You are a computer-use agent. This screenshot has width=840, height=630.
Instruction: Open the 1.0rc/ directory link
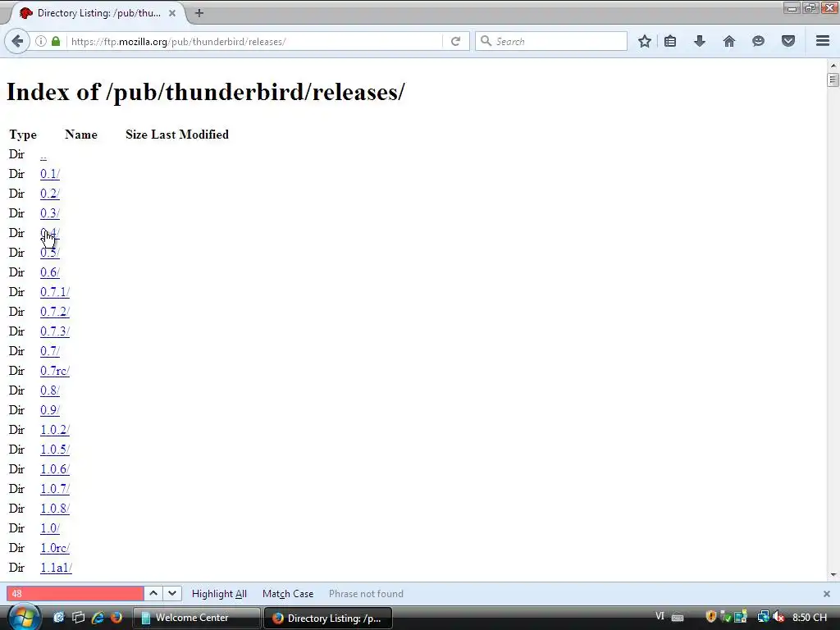click(55, 548)
